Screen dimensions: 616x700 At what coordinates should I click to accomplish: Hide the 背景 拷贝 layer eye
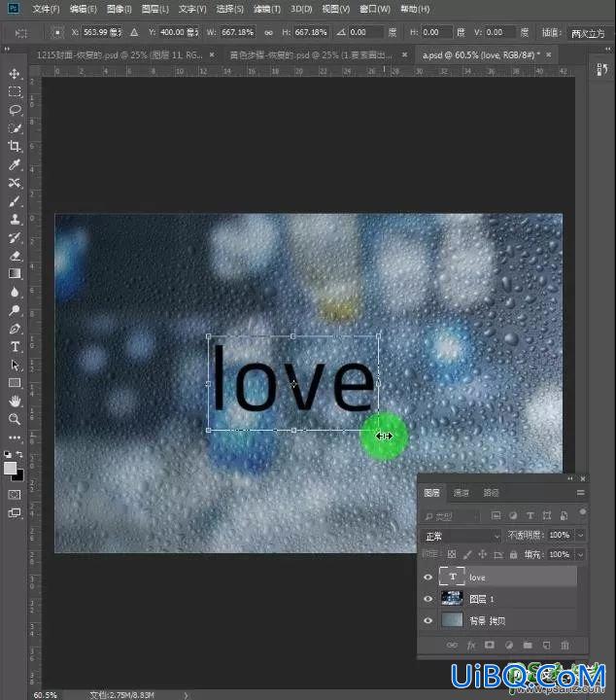(x=428, y=620)
